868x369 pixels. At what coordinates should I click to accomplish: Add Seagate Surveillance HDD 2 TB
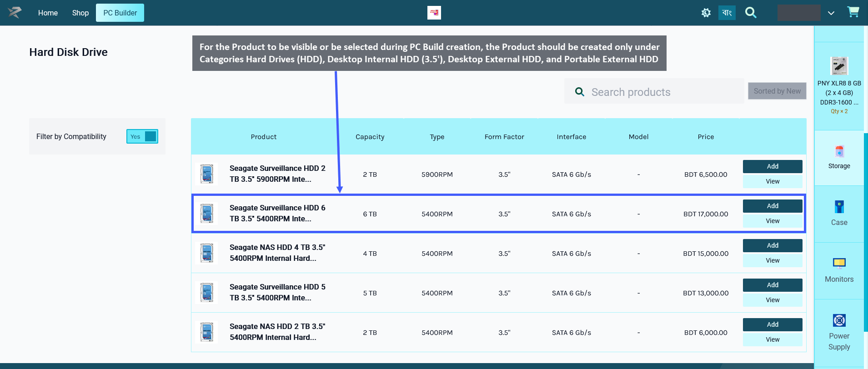point(773,166)
